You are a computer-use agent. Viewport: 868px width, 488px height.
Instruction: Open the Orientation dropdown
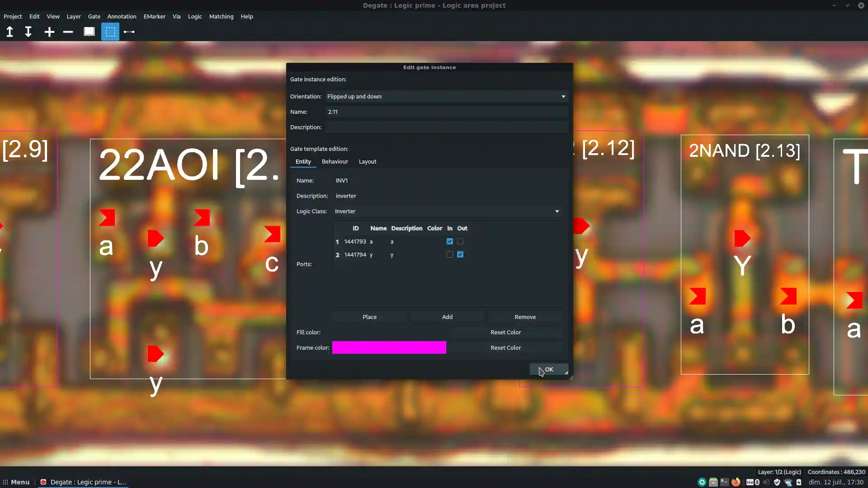coord(446,96)
